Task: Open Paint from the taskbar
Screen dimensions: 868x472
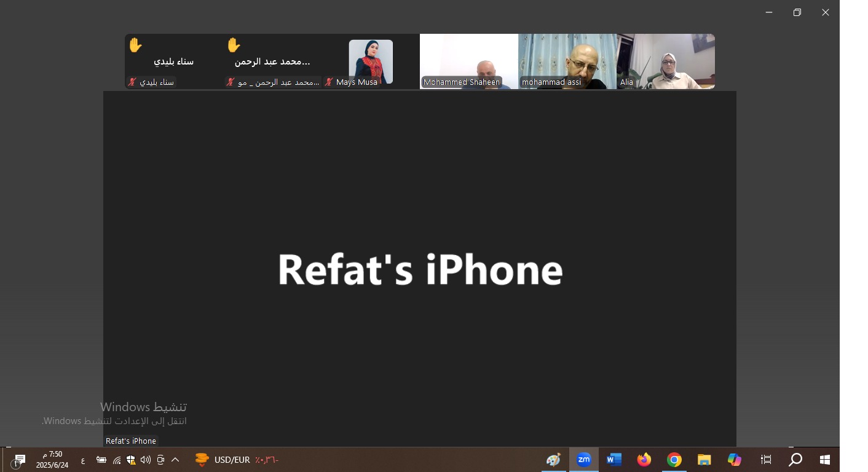Action: click(554, 460)
